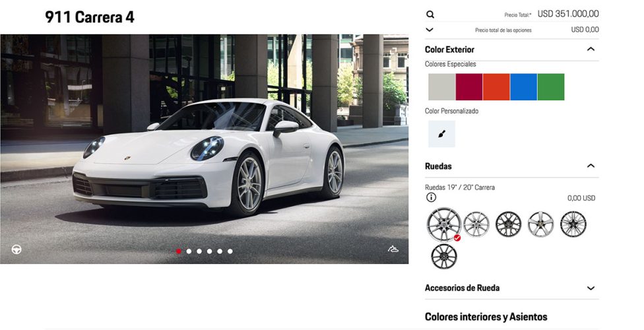644x330 pixels.
Task: Collapse the Ruedas section chevron
Action: click(x=591, y=166)
